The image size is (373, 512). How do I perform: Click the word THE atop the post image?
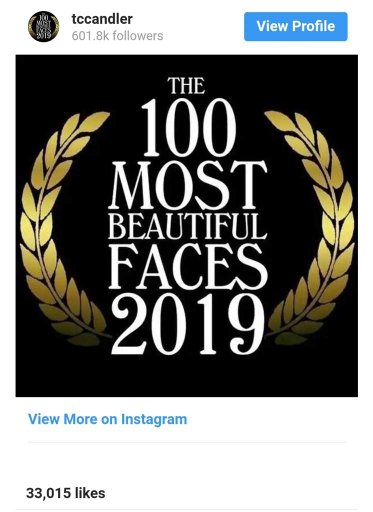[x=186, y=85]
